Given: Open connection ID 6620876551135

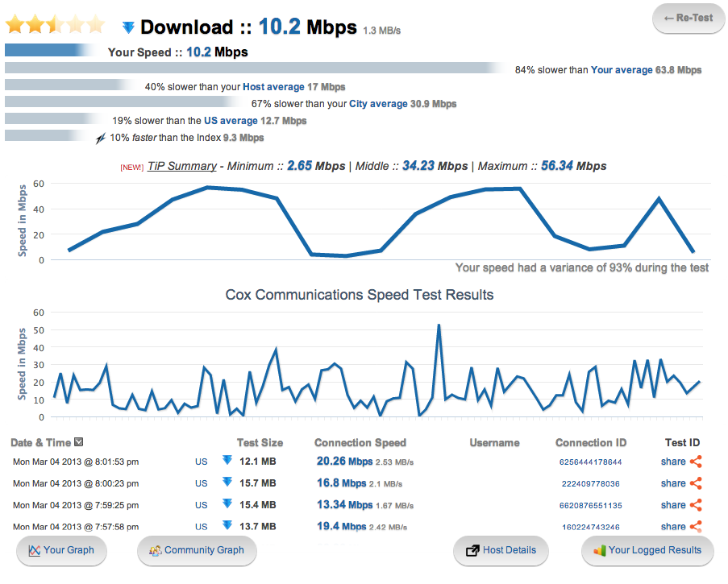Looking at the screenshot, I should (591, 506).
